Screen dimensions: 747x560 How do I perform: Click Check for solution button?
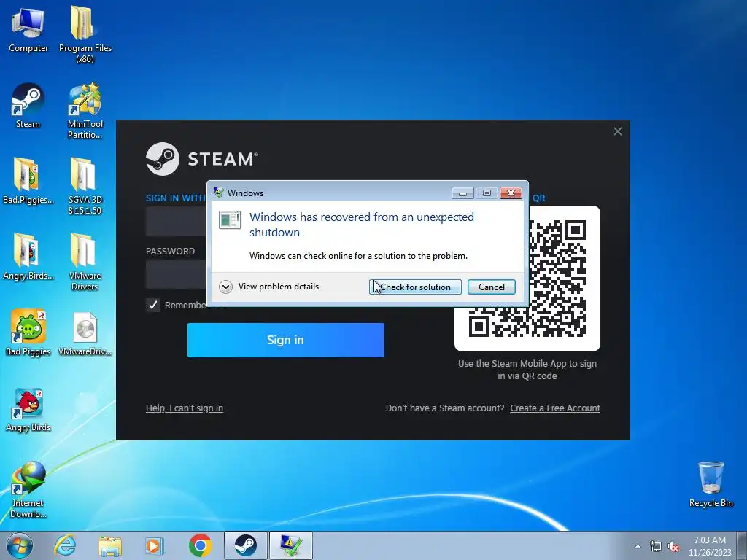click(415, 287)
